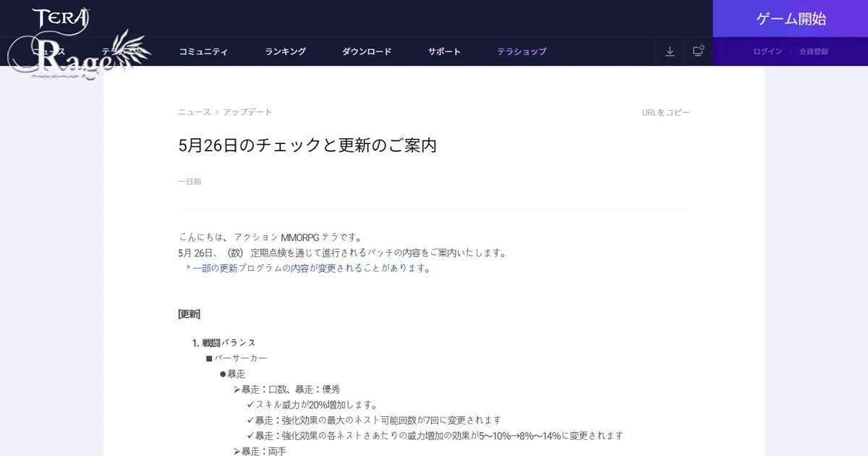Open the ランキング section
The width and height of the screenshot is (868, 456).
click(x=285, y=51)
